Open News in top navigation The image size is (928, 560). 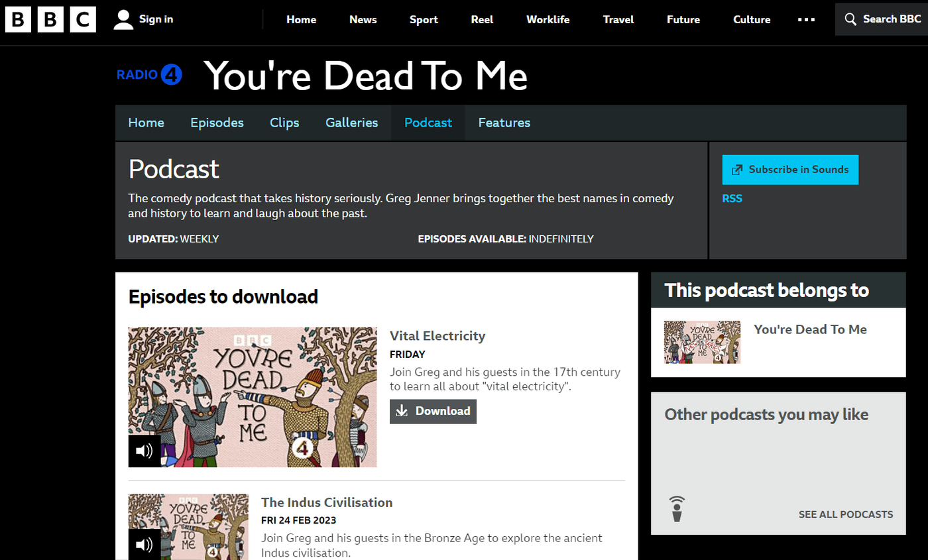click(x=363, y=19)
